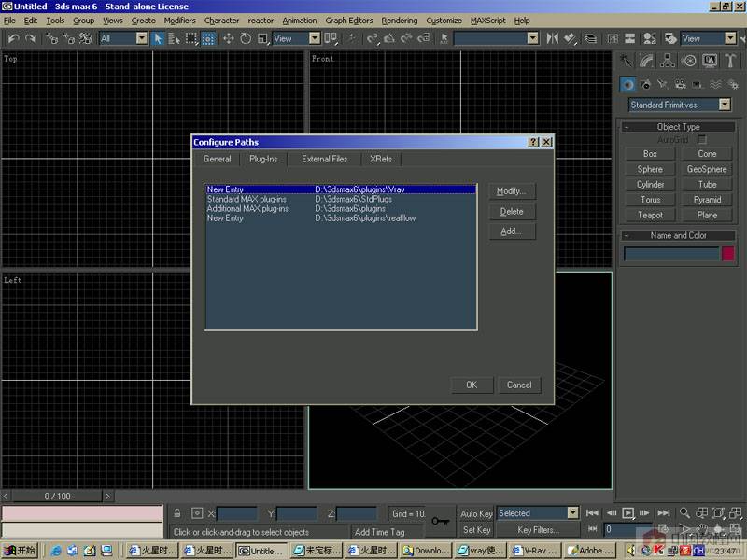This screenshot has height=560, width=747.
Task: Choose the Rectangular Selection Region tool
Action: [x=191, y=38]
